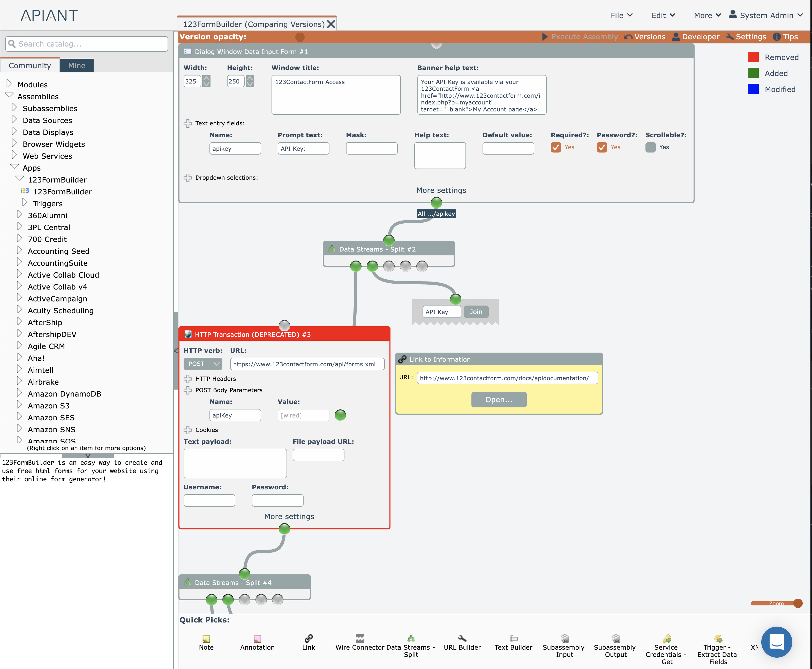Choose the URL Builder wrench icon

point(462,638)
